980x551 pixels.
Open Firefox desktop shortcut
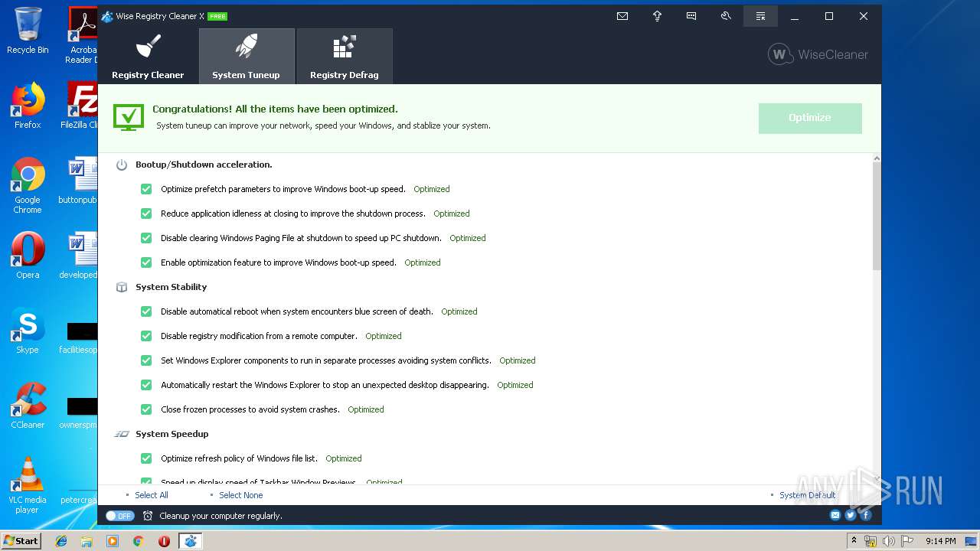(28, 106)
